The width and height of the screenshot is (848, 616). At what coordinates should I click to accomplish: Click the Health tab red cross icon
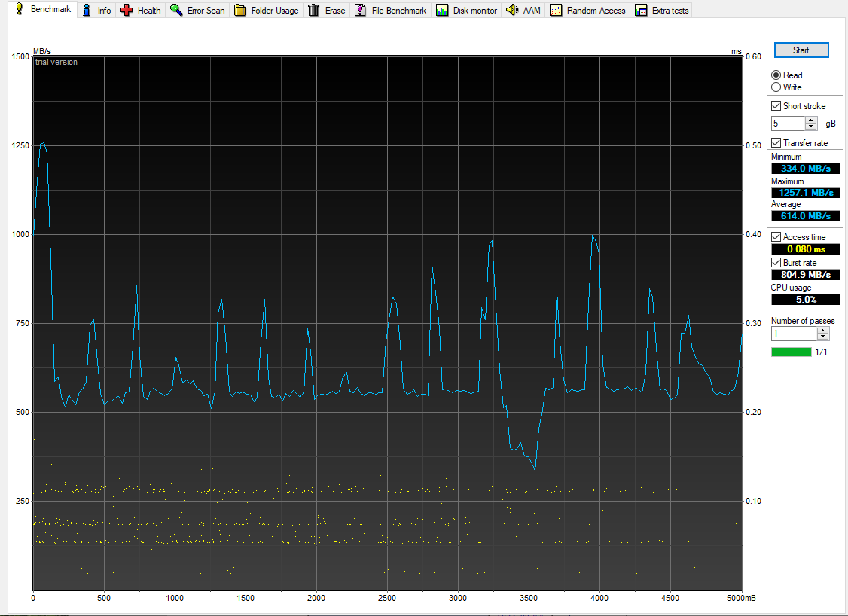click(127, 10)
